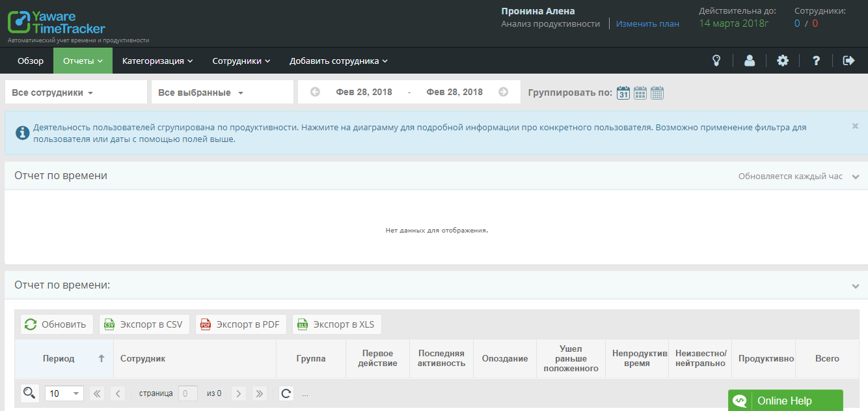868x411 pixels.
Task: Click the lightbulb tips icon
Action: [x=716, y=61]
